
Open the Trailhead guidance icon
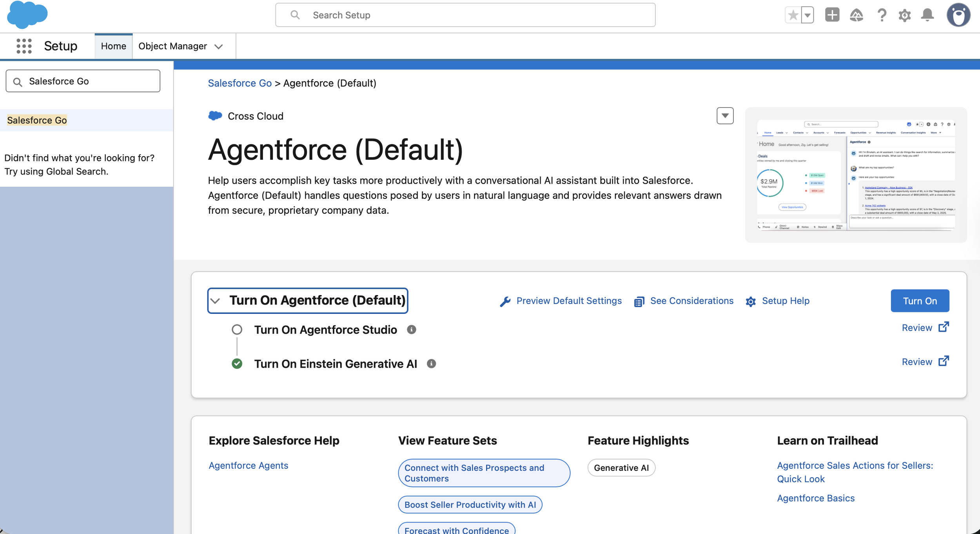point(857,15)
